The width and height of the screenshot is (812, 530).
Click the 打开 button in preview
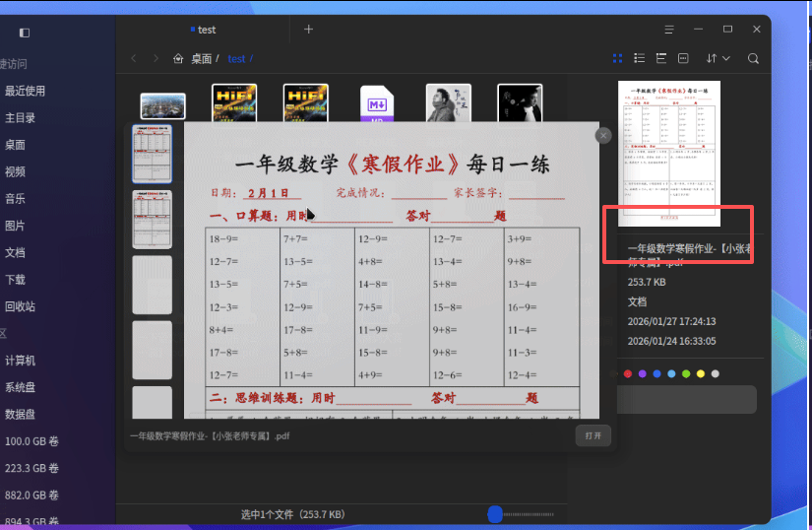click(x=593, y=435)
